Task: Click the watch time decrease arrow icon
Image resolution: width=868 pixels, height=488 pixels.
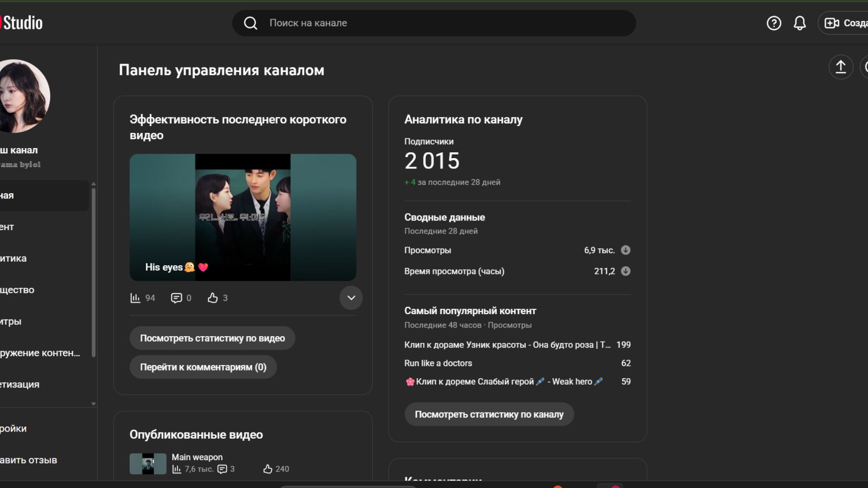Action: click(x=625, y=271)
